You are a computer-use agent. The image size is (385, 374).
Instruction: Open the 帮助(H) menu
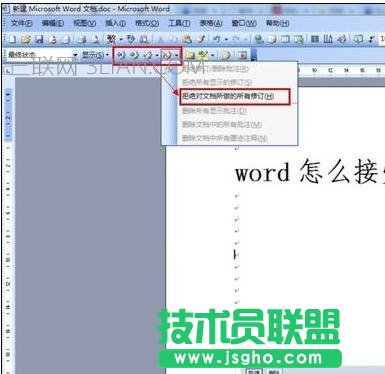coord(277,23)
